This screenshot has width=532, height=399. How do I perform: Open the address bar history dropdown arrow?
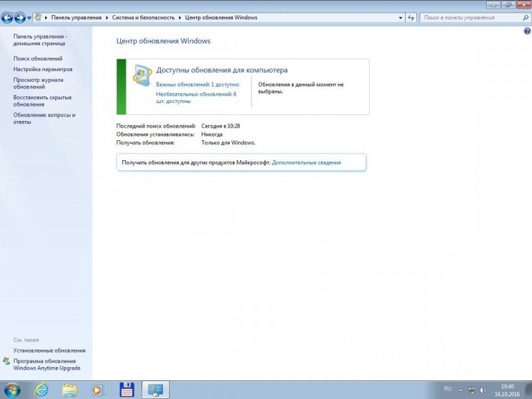coord(400,18)
